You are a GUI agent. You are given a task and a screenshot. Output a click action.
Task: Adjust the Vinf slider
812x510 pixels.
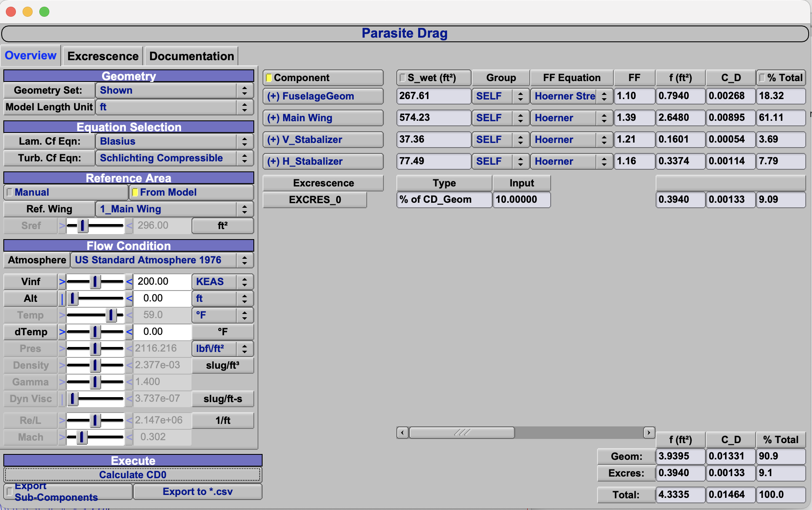tap(95, 281)
